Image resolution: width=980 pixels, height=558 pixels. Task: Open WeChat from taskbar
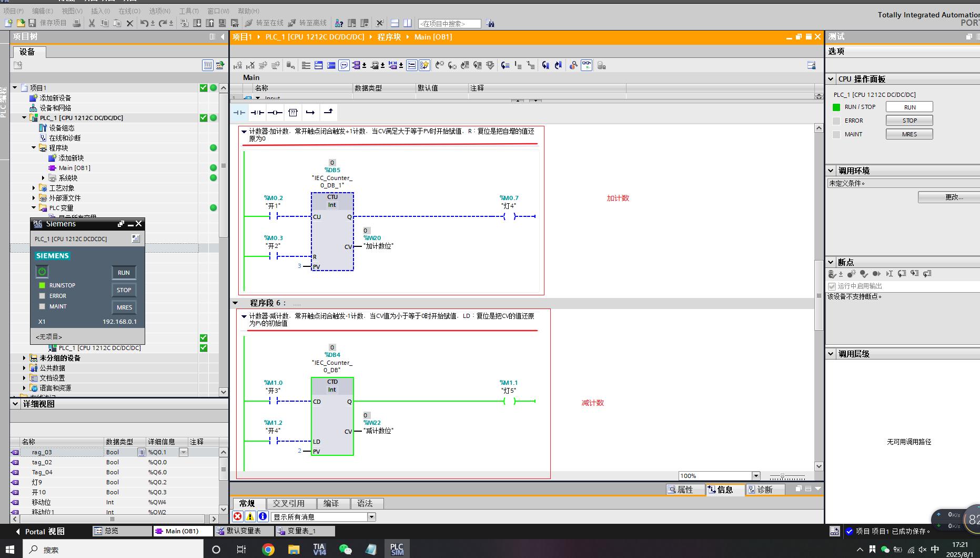pos(346,550)
